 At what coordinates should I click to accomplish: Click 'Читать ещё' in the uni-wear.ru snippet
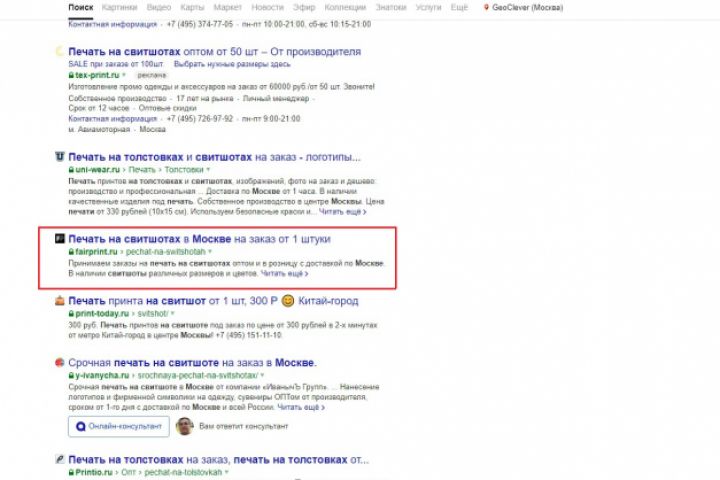point(343,212)
